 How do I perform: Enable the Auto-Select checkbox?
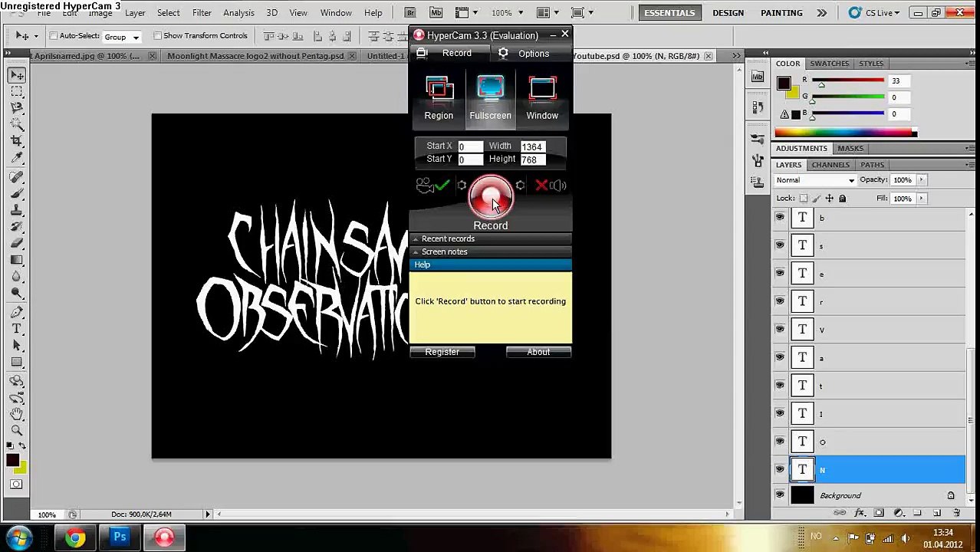54,36
